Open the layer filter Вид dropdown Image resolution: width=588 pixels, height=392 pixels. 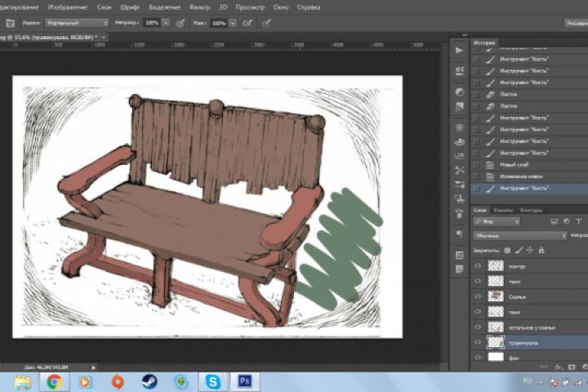498,221
